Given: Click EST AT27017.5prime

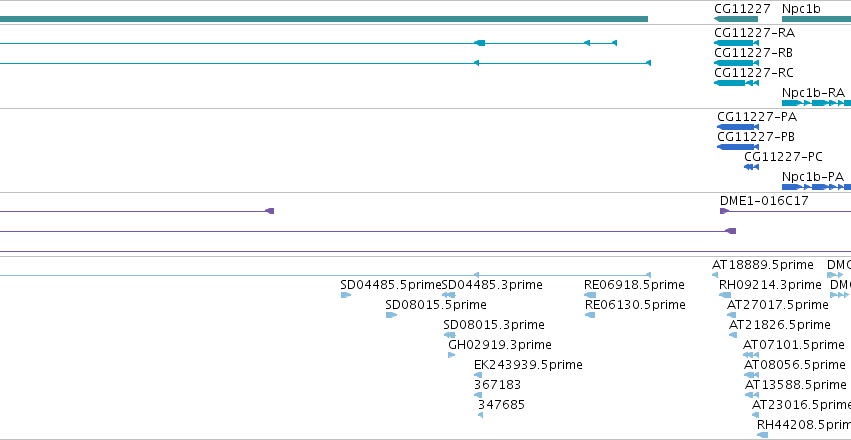Looking at the screenshot, I should tap(778, 305).
